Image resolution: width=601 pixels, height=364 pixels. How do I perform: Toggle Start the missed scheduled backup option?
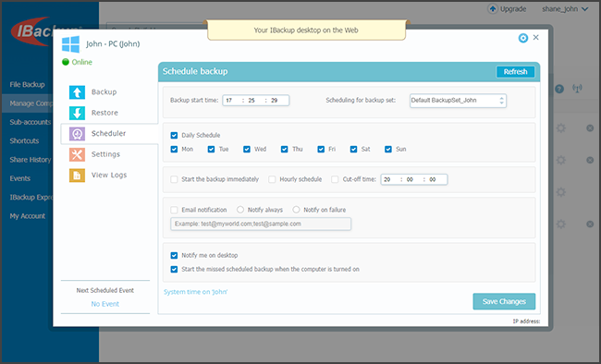[x=174, y=270]
